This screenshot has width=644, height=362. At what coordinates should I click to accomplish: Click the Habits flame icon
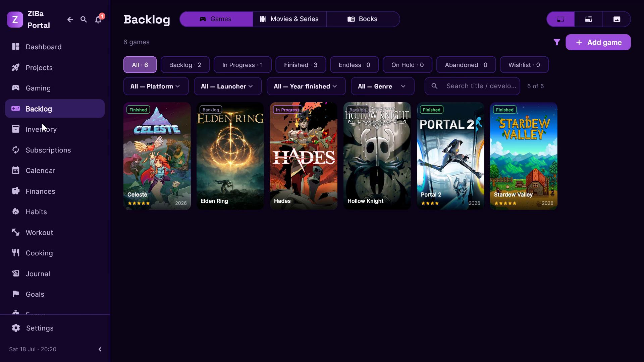(x=16, y=212)
